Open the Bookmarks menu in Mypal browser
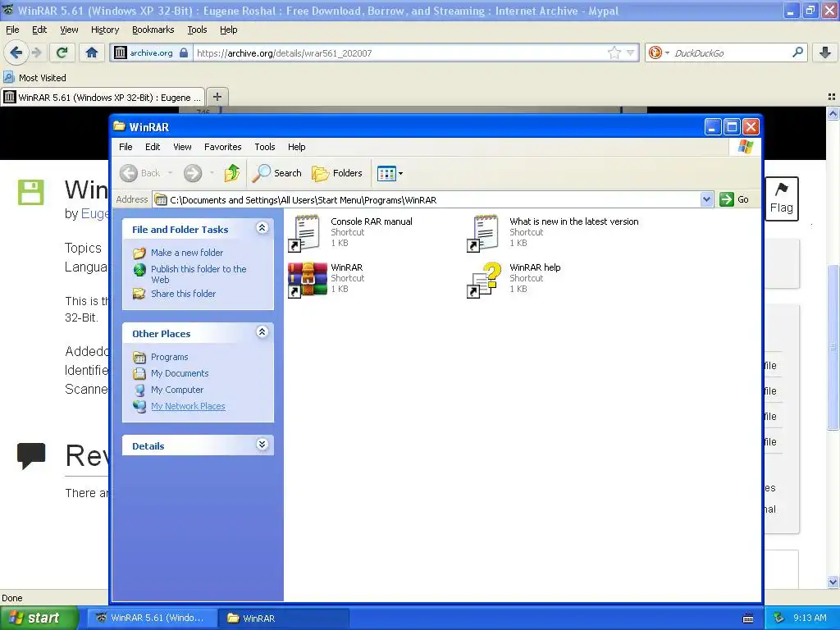The height and width of the screenshot is (630, 840). 153,30
